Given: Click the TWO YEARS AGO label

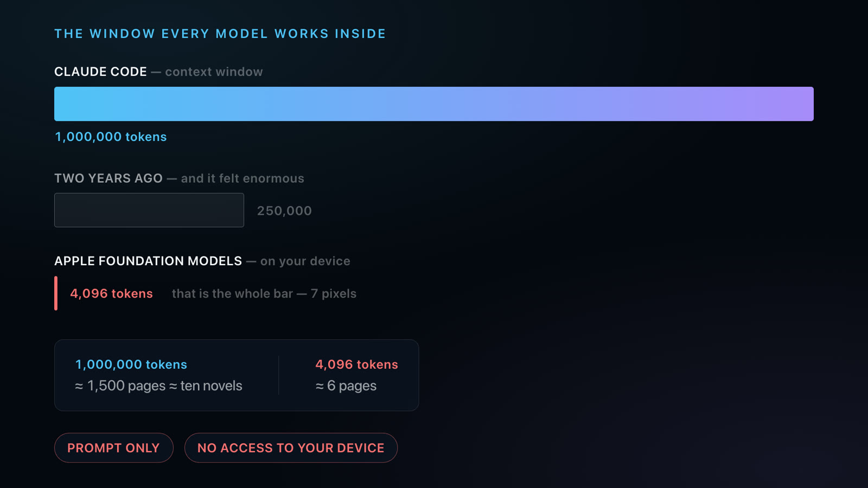Looking at the screenshot, I should (108, 178).
